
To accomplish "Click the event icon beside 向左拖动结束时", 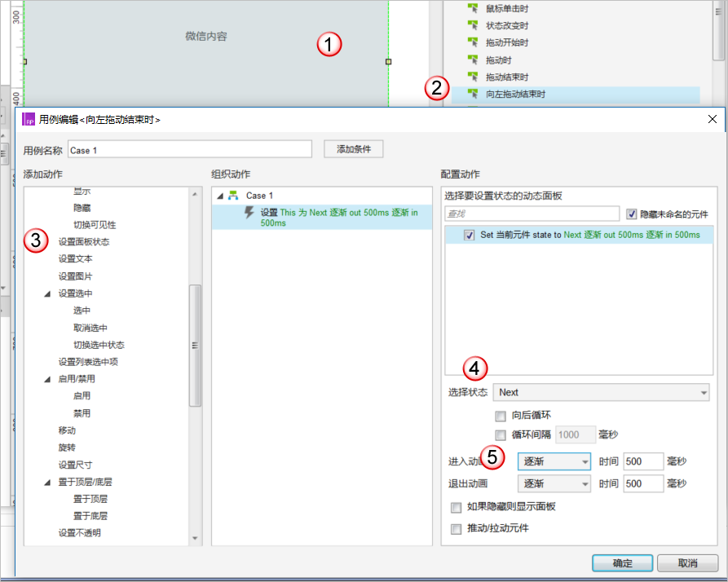I will (473, 95).
